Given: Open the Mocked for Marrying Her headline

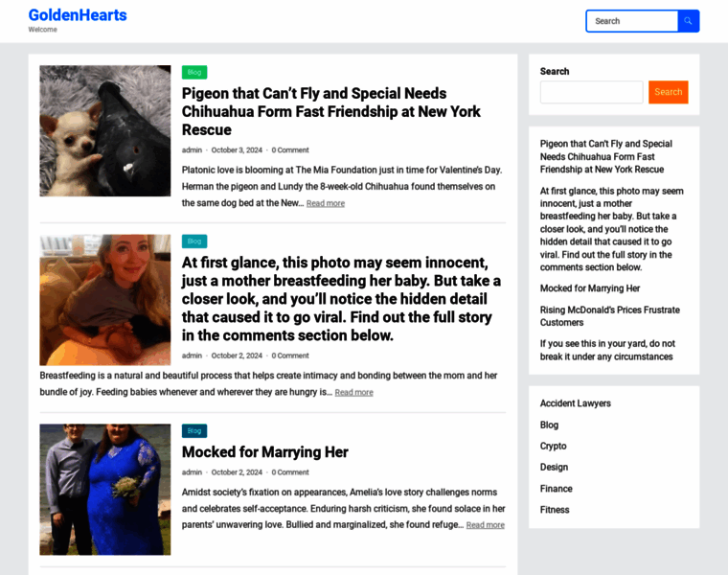Looking at the screenshot, I should (x=265, y=452).
